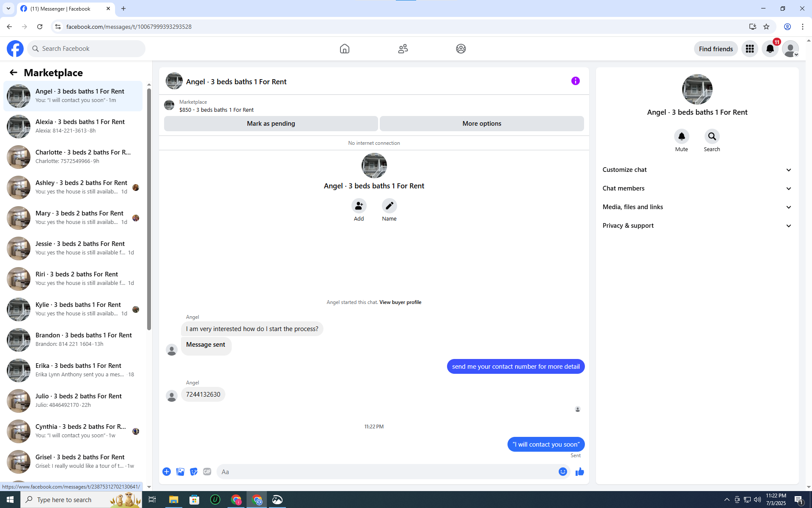Mute the Angel conversation
The image size is (812, 508).
pyautogui.click(x=681, y=136)
